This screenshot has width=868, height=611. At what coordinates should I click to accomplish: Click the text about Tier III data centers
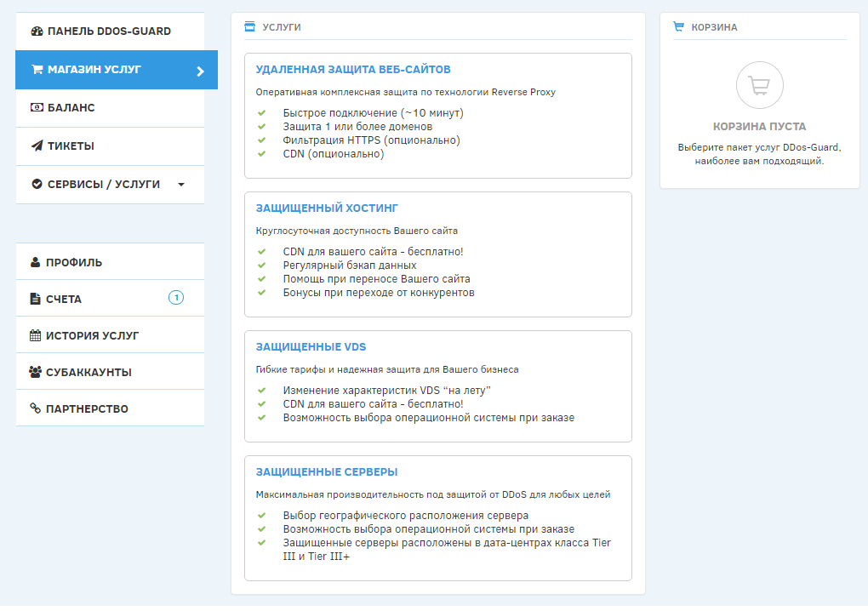point(447,550)
